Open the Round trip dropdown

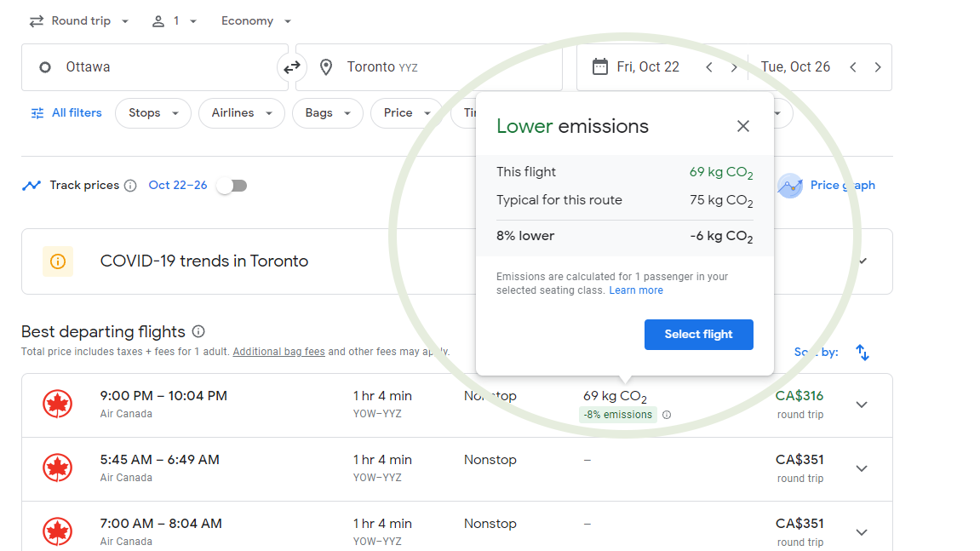point(79,21)
